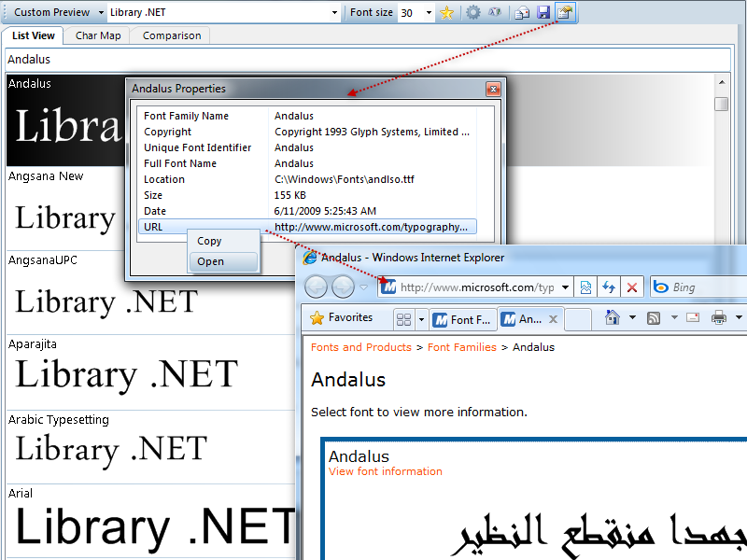Switch to the Char Map tab
Image resolution: width=747 pixels, height=560 pixels.
pos(98,35)
